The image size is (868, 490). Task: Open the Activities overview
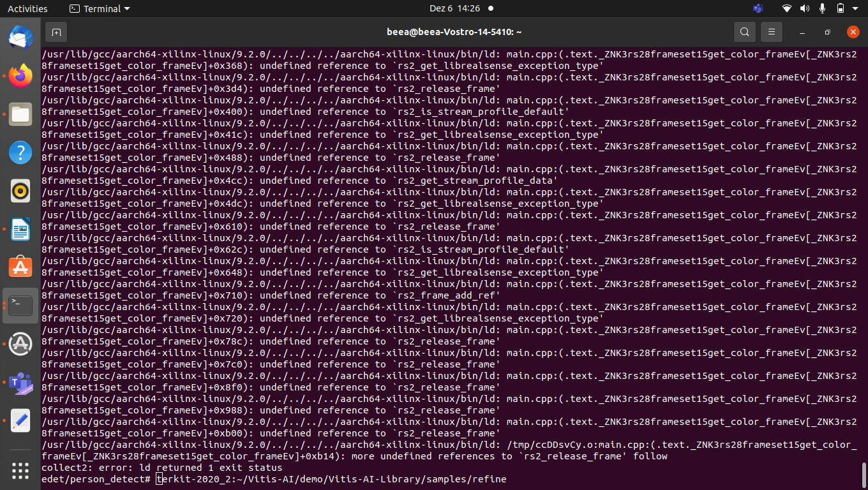pyautogui.click(x=28, y=8)
